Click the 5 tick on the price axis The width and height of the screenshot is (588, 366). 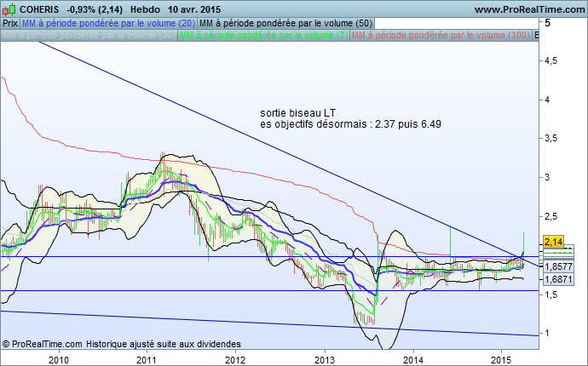pyautogui.click(x=547, y=23)
